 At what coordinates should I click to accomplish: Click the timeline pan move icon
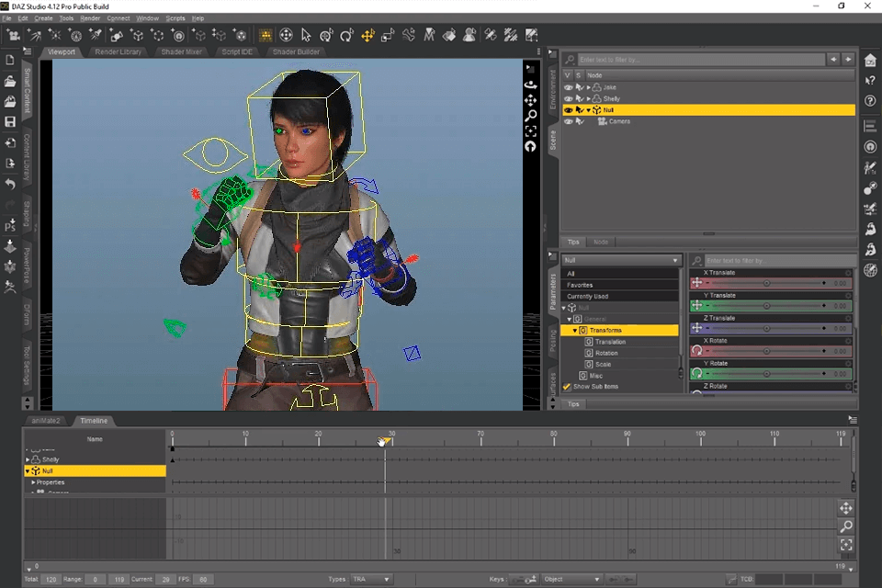click(x=845, y=507)
